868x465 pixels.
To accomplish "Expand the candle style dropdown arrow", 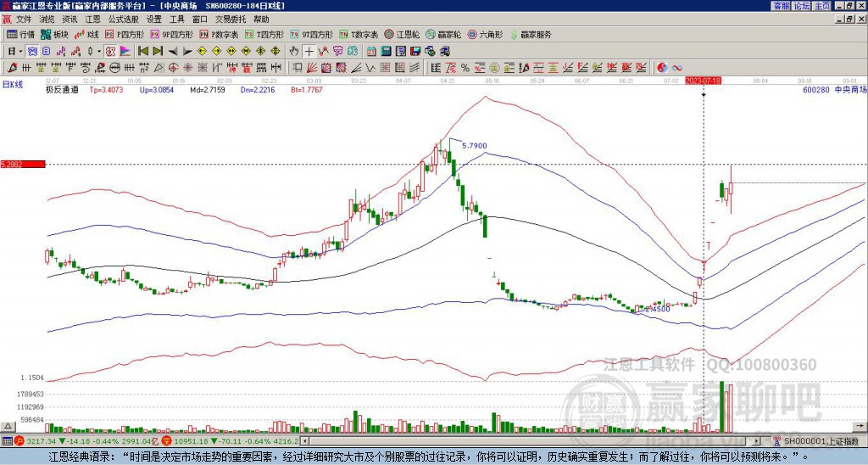I will tap(99, 52).
